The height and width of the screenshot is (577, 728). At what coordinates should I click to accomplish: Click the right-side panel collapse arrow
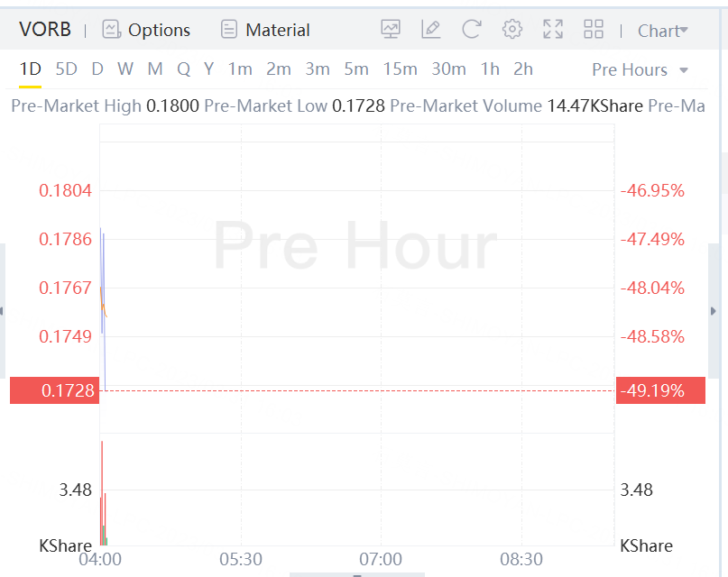click(714, 311)
